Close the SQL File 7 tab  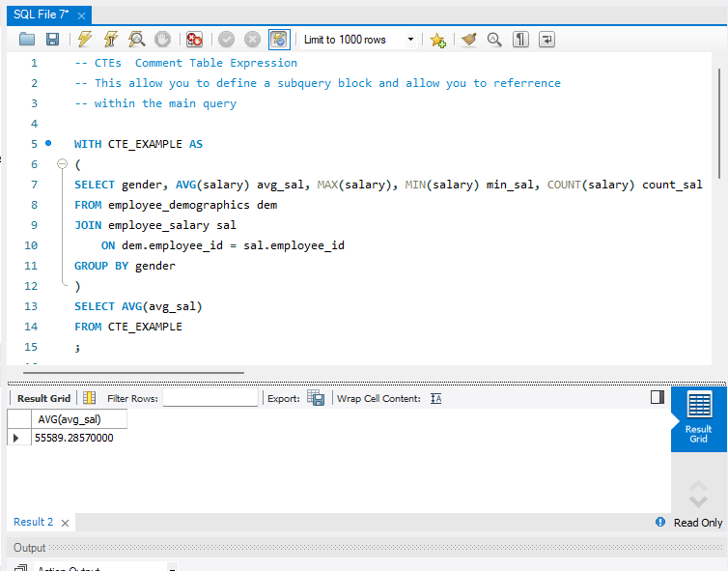pos(81,15)
